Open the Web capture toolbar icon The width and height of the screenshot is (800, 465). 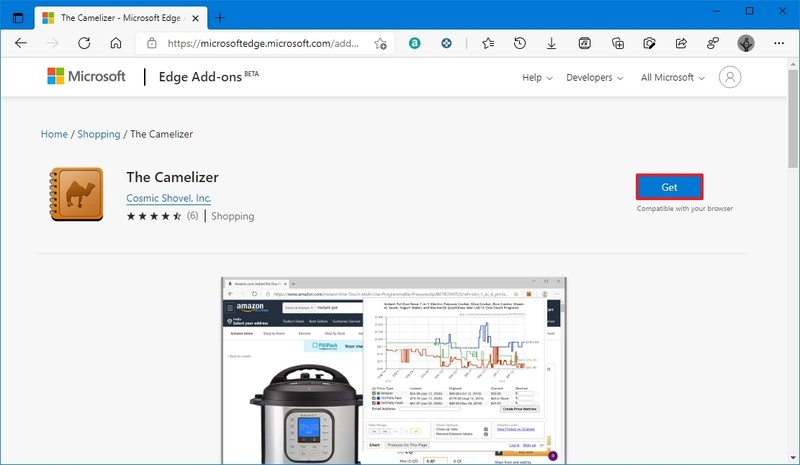[649, 43]
